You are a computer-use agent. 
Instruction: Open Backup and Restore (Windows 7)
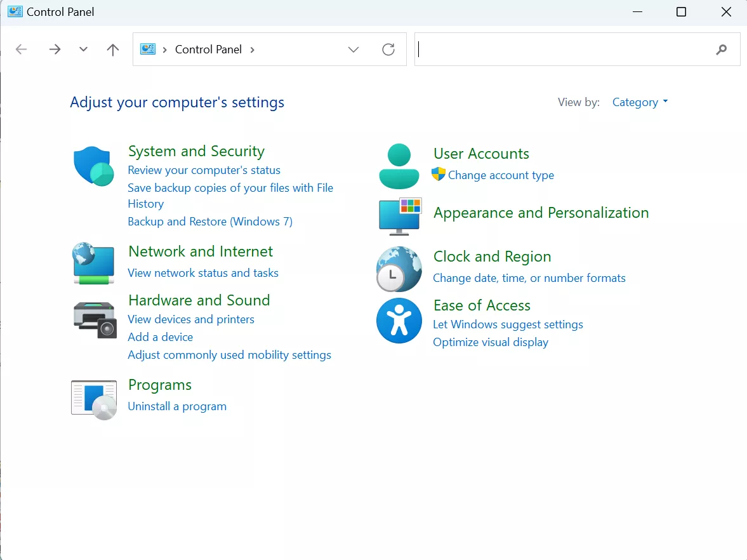(210, 221)
